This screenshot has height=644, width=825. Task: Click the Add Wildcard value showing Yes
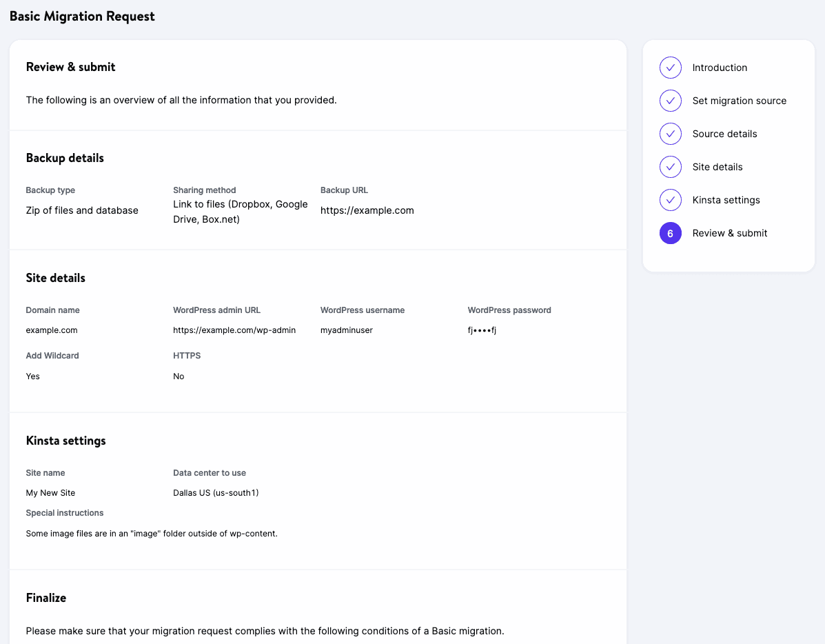tap(32, 376)
